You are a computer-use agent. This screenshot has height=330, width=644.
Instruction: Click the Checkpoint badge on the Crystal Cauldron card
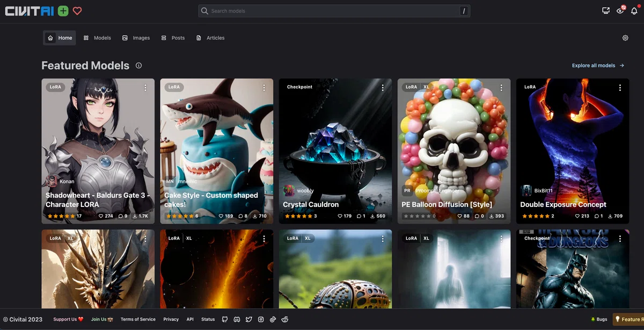(299, 87)
